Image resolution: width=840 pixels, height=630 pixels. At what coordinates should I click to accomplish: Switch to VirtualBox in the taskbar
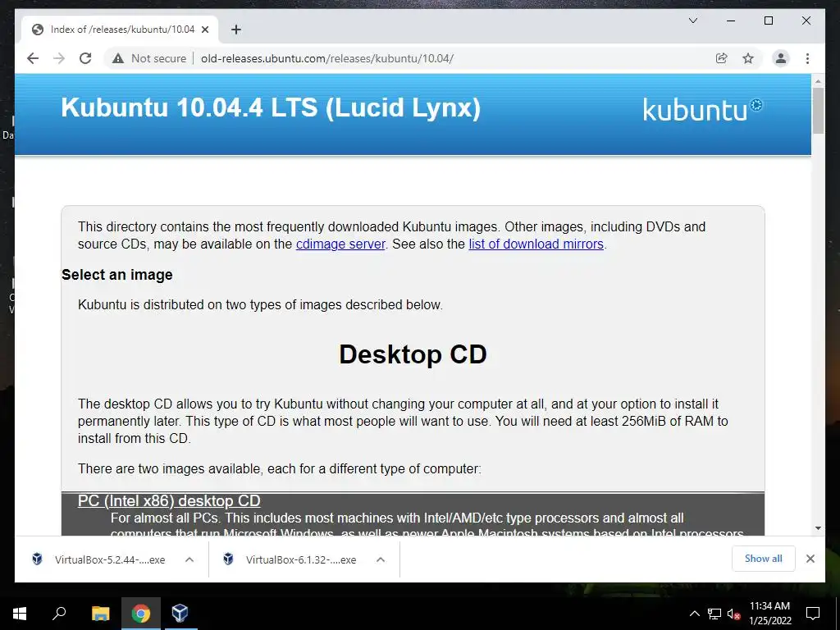[x=180, y=614]
